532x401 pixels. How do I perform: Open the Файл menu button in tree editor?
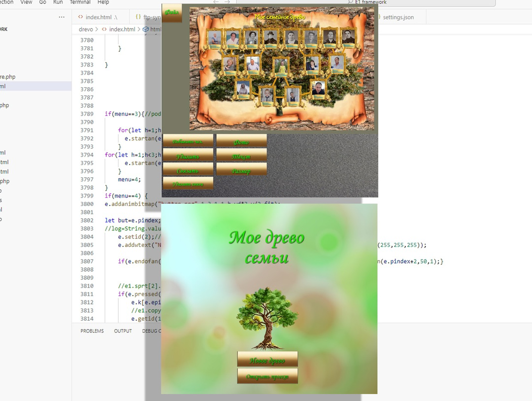(x=172, y=13)
